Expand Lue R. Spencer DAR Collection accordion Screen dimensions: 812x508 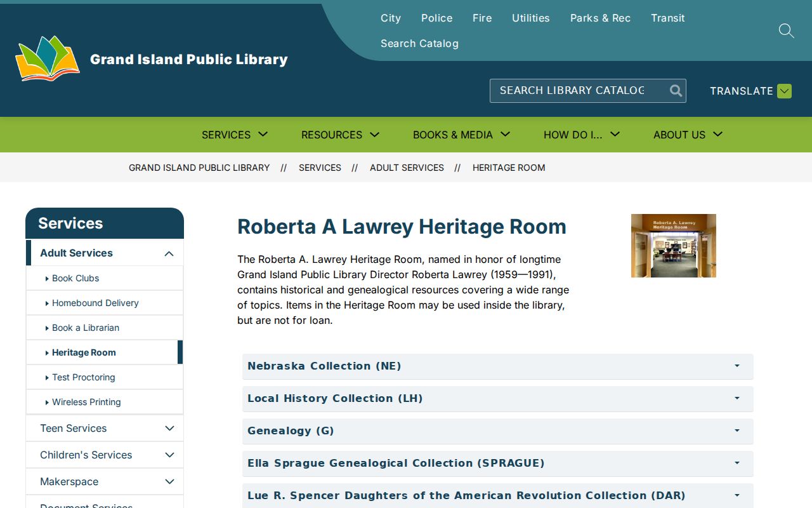pos(497,495)
